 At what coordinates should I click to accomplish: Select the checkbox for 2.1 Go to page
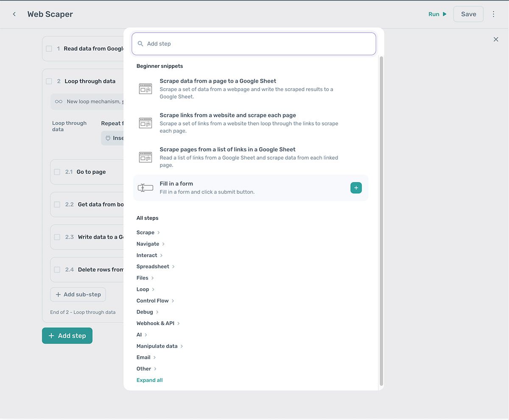click(x=57, y=172)
